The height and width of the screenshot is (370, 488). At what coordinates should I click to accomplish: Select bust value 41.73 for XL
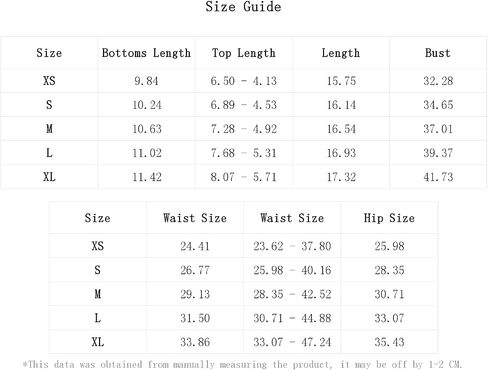click(438, 177)
